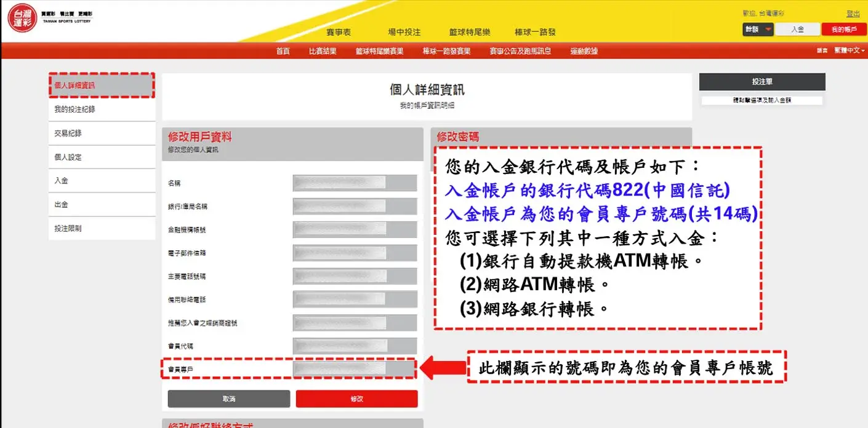Click the 入金 button in header

[x=797, y=30]
